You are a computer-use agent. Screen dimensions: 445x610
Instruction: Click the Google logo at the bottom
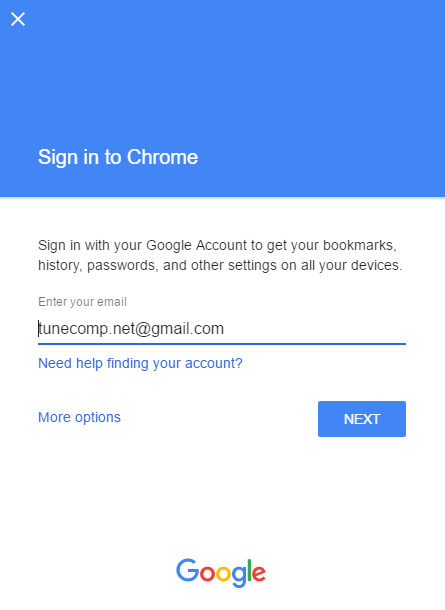pyautogui.click(x=221, y=573)
